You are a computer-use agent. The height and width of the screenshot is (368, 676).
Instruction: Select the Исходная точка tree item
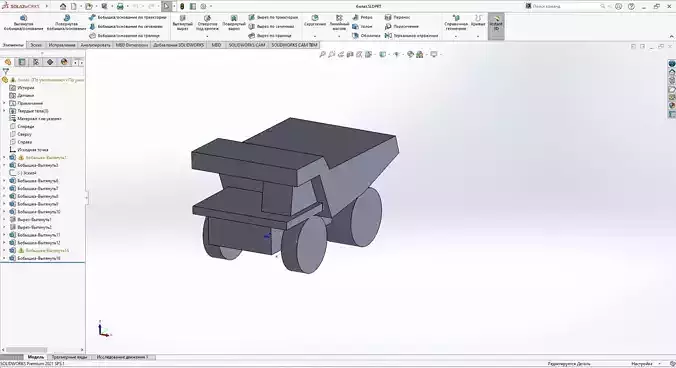coord(28,150)
